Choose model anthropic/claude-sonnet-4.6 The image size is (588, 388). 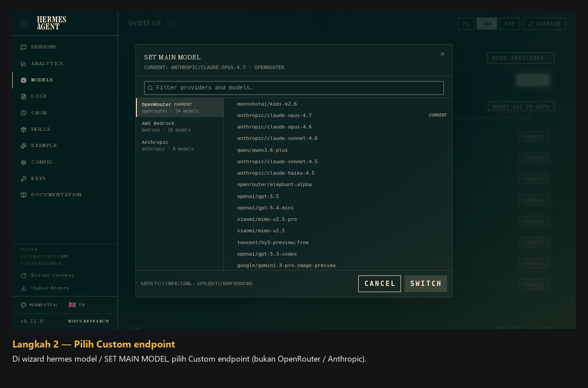click(338, 139)
